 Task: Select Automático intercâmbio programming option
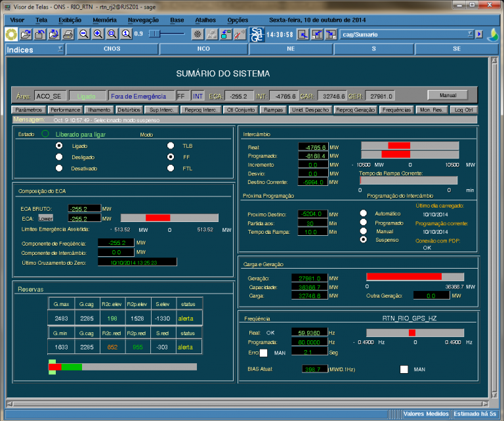click(x=363, y=213)
